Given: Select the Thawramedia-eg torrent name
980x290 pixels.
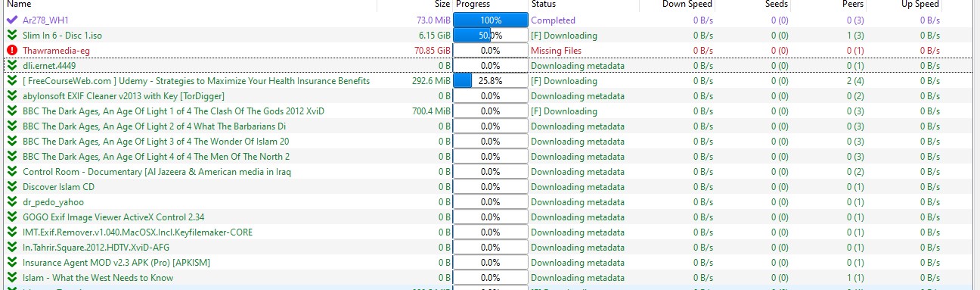Looking at the screenshot, I should tap(57, 50).
